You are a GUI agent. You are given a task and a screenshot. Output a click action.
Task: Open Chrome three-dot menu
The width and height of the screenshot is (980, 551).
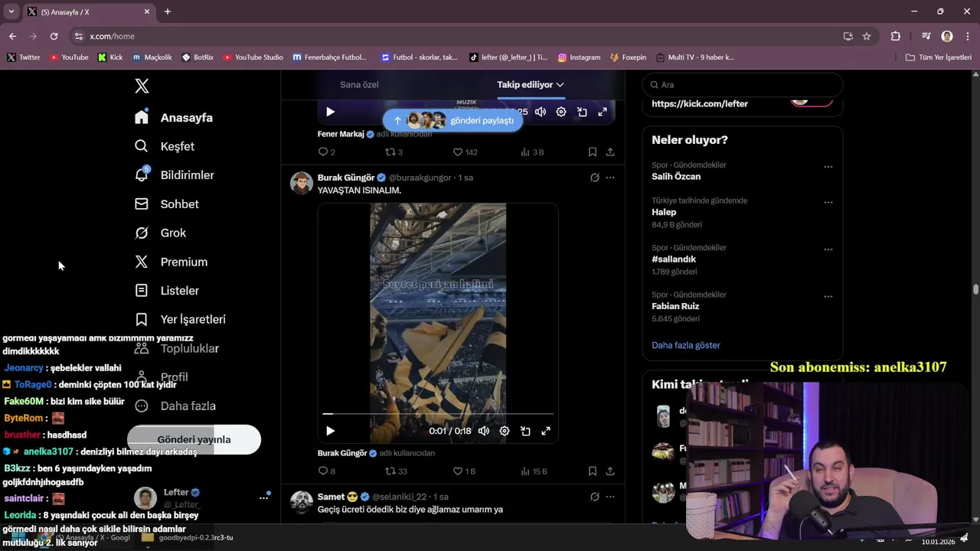click(966, 36)
